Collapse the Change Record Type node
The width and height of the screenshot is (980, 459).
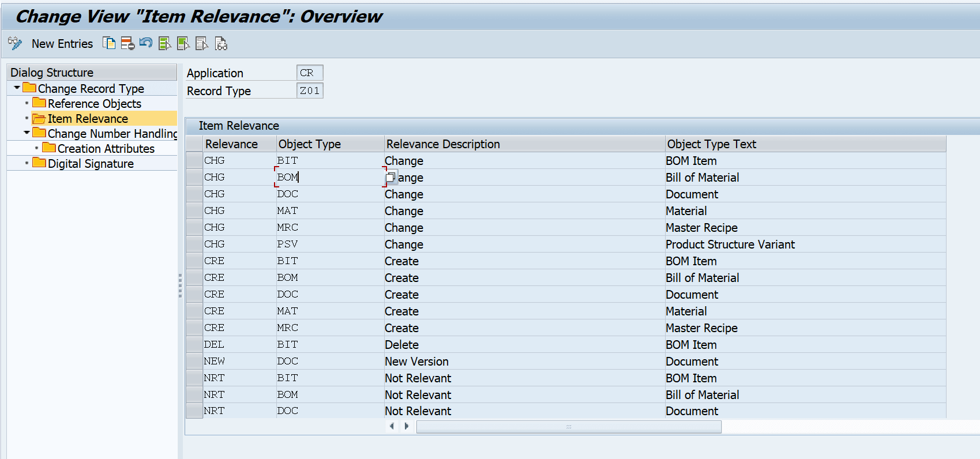pos(17,88)
